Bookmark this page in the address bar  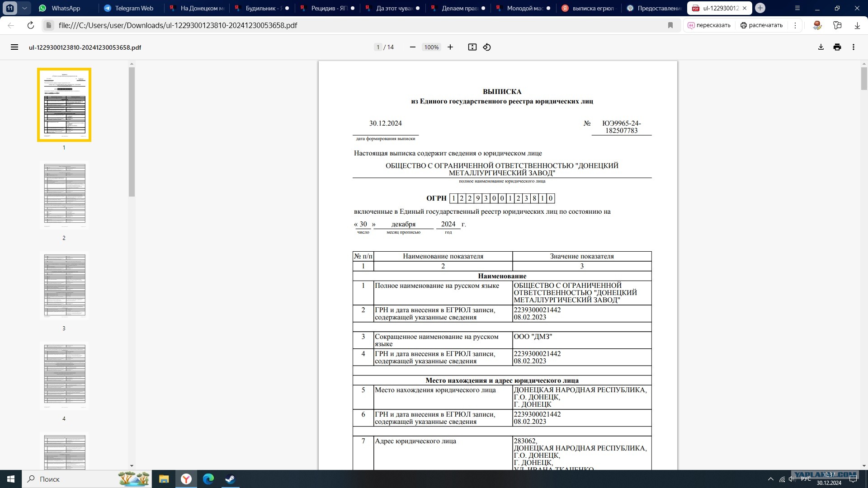click(x=670, y=25)
